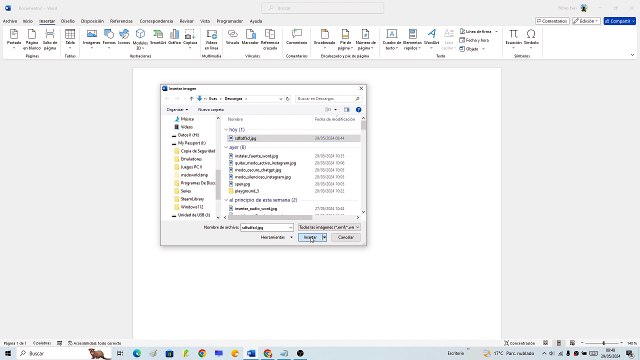Click the Comentarios button at top right

click(552, 21)
